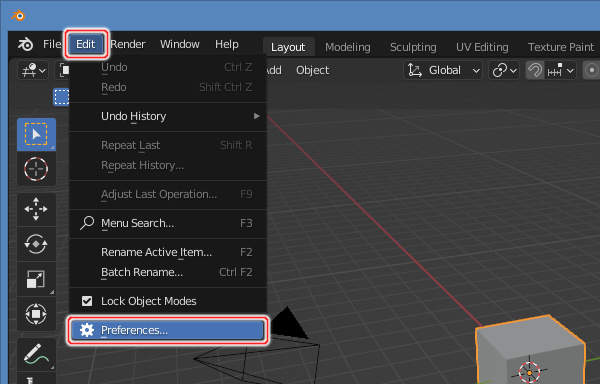Open the editor type dropdown

[x=33, y=70]
